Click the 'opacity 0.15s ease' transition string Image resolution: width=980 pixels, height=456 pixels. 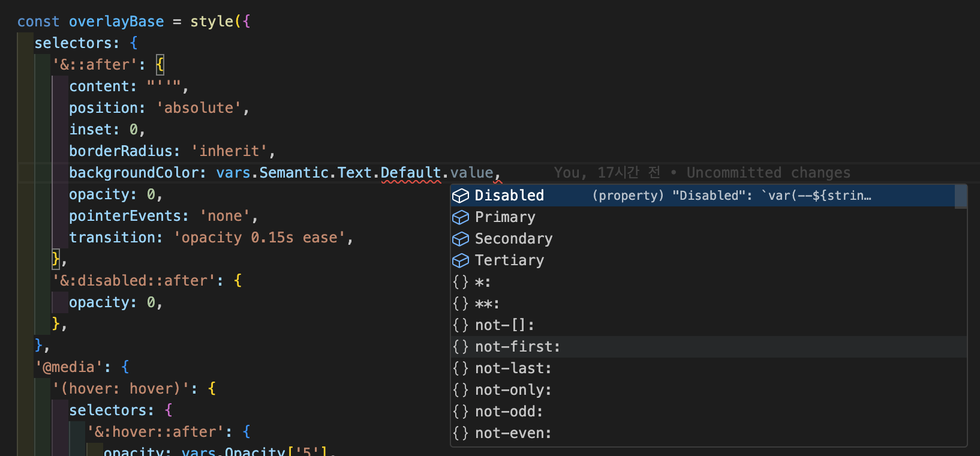click(x=259, y=238)
